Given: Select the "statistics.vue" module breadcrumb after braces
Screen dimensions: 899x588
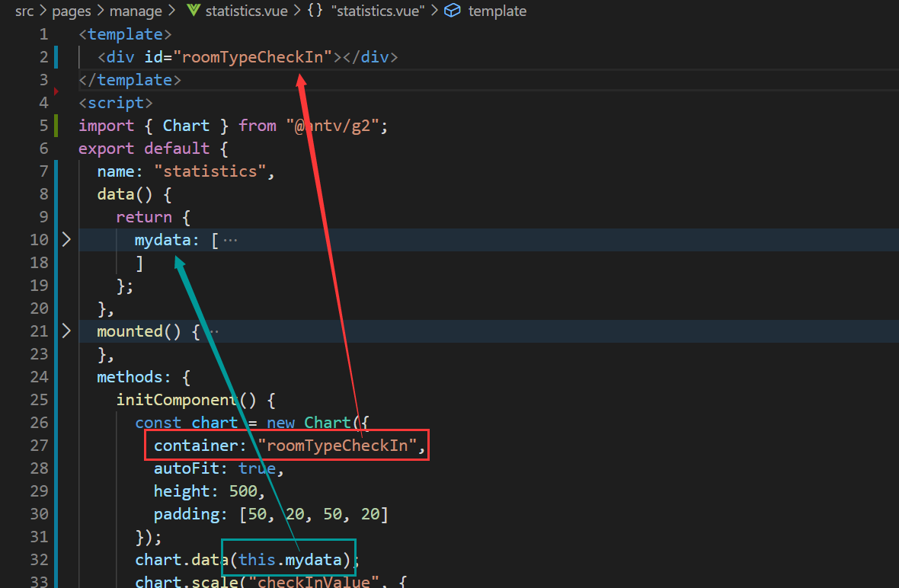Looking at the screenshot, I should click(x=378, y=11).
